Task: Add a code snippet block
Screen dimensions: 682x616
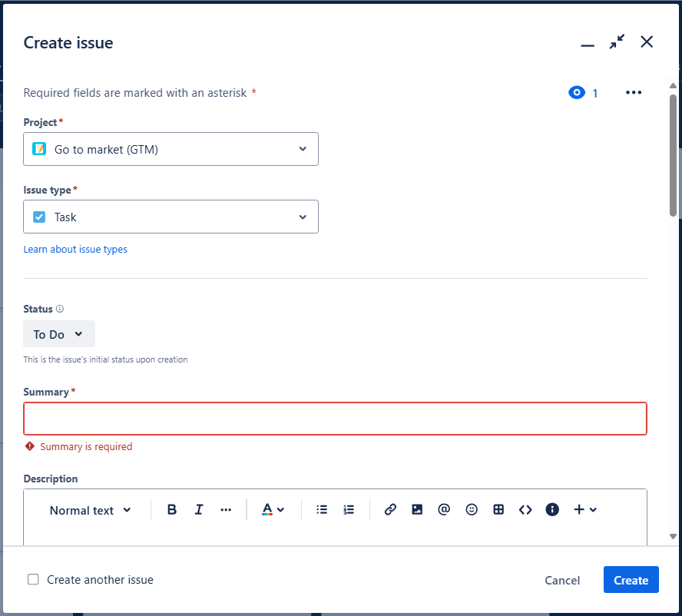Action: tap(525, 510)
